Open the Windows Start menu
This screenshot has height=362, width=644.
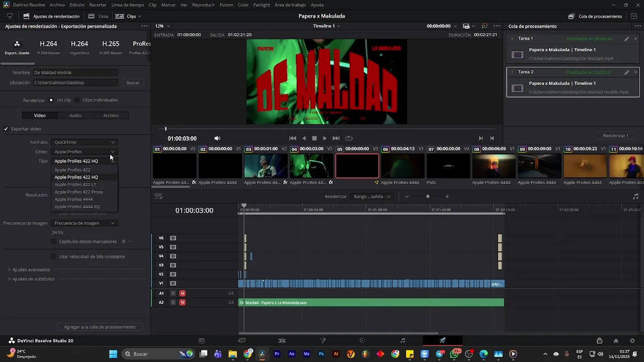(x=113, y=354)
